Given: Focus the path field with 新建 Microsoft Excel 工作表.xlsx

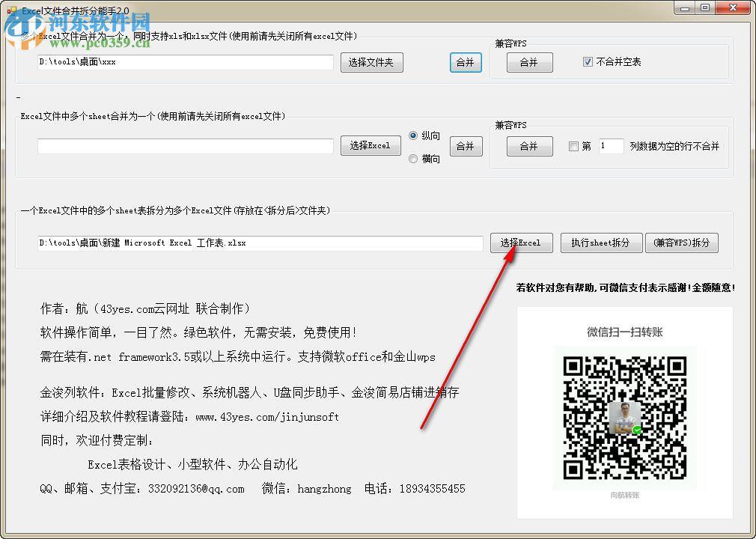Looking at the screenshot, I should 260,243.
